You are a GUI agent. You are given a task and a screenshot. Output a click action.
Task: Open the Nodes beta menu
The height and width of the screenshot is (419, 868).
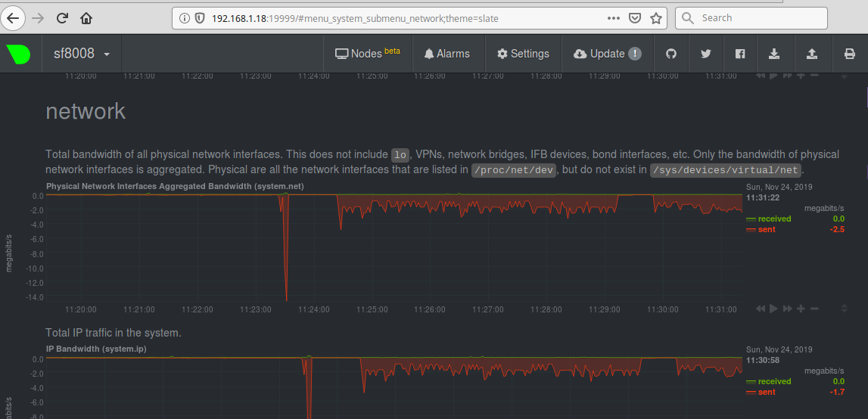coord(368,54)
